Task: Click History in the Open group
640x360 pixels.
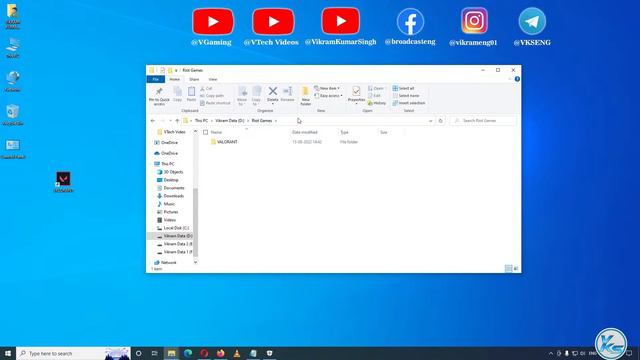Action: 377,103
